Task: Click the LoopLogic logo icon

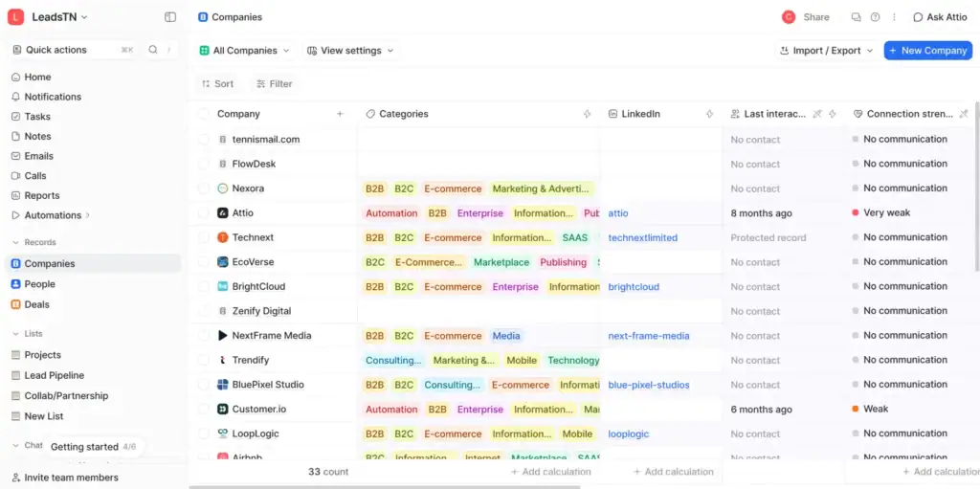Action: tap(222, 433)
